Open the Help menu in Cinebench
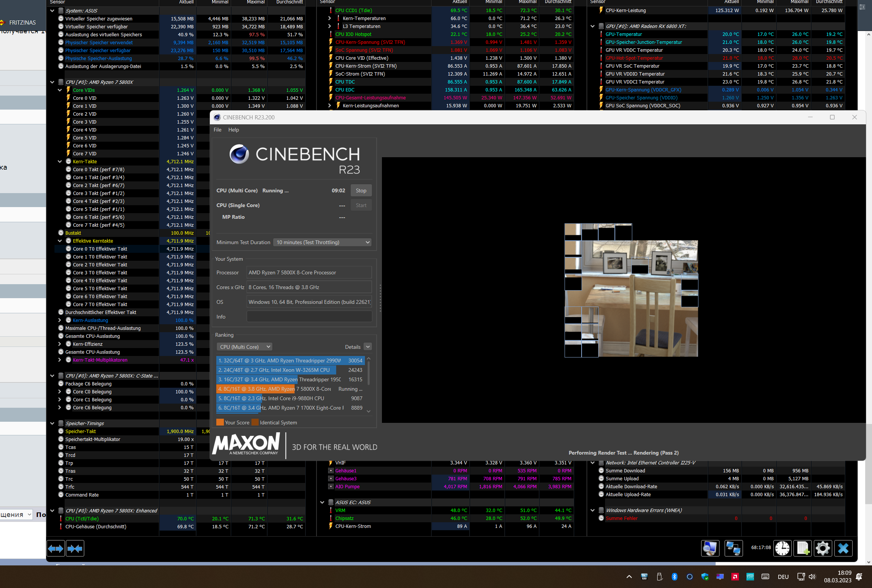Screen dimensions: 872x588 233,130
